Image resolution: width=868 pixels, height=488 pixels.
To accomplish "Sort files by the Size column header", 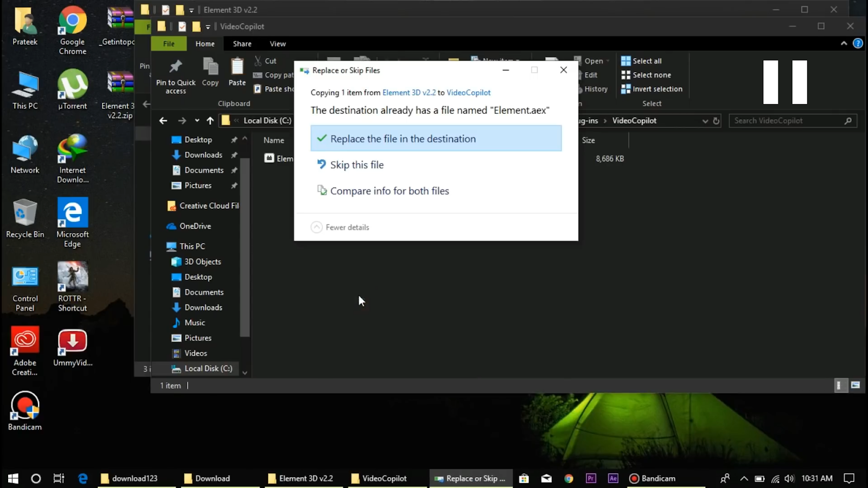I will [588, 140].
